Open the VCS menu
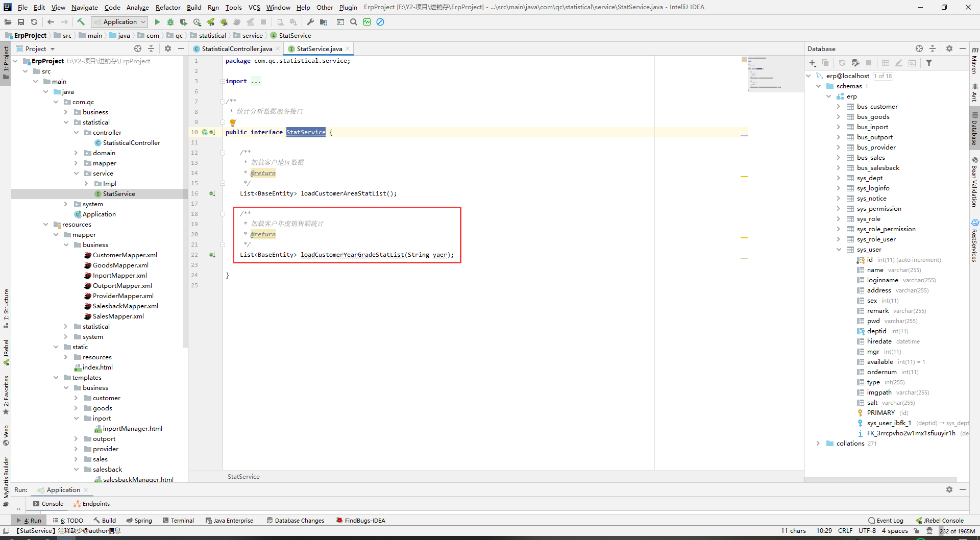The height and width of the screenshot is (540, 980). [x=254, y=7]
